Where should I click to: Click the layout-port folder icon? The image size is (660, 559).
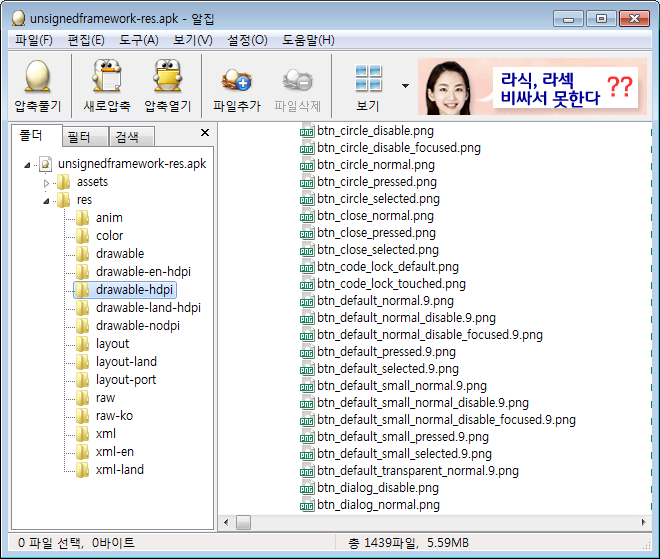82,380
